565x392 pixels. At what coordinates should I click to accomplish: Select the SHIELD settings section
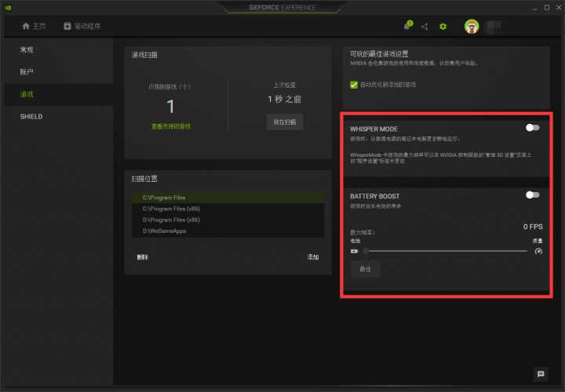point(59,117)
